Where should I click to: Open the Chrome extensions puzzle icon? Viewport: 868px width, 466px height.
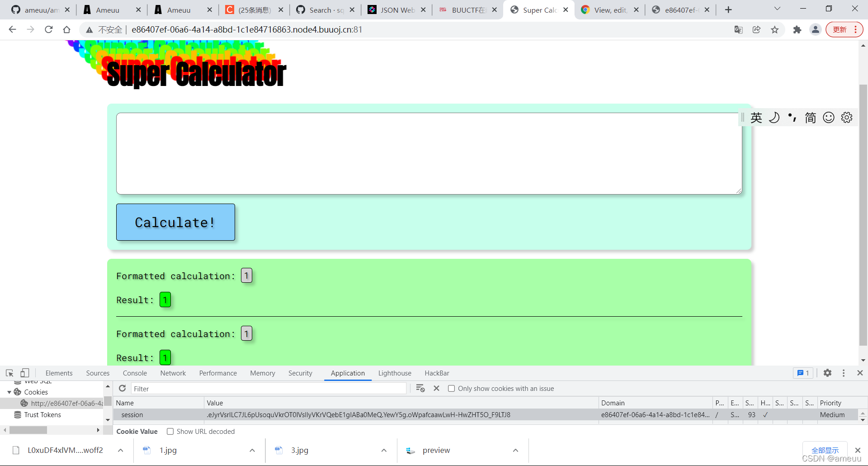tap(797, 29)
